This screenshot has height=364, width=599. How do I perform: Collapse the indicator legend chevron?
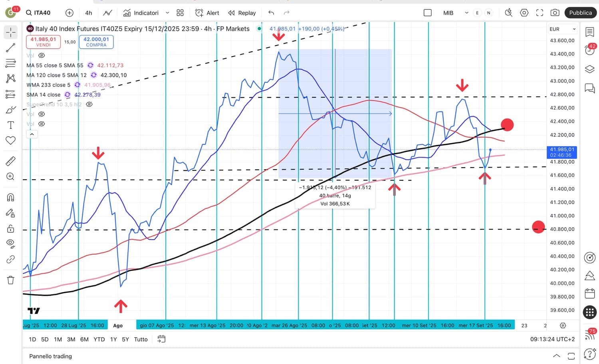32,135
